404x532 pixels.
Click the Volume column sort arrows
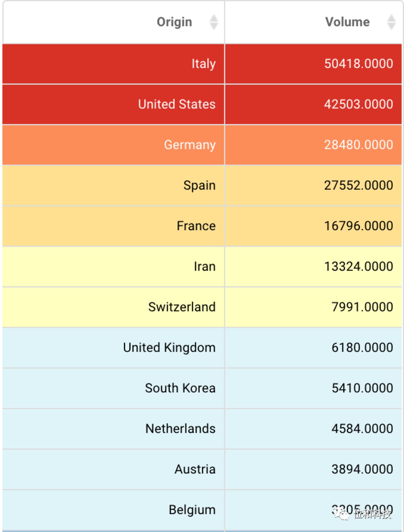tap(391, 22)
